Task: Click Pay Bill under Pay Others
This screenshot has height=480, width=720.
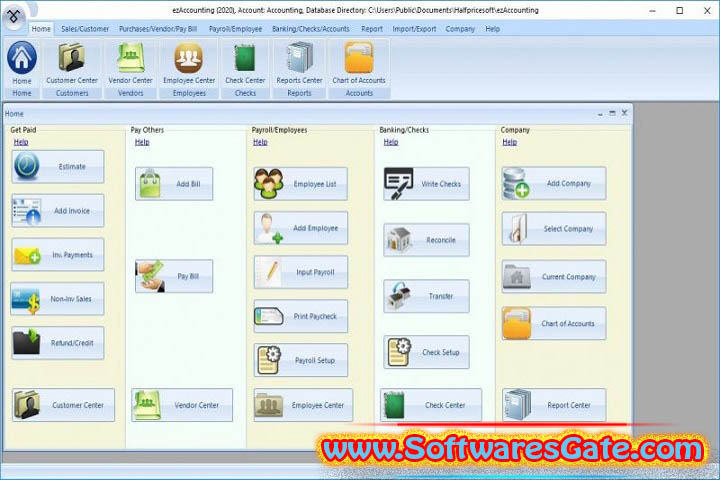Action: click(174, 276)
